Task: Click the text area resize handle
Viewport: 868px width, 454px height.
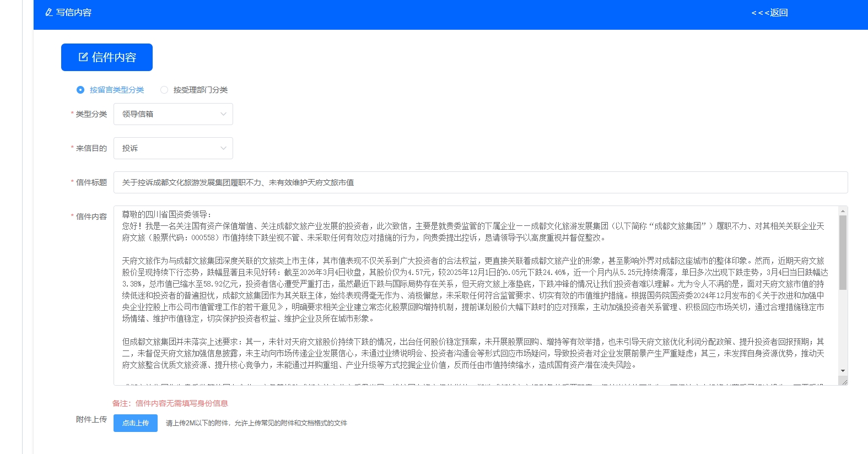Action: [844, 381]
